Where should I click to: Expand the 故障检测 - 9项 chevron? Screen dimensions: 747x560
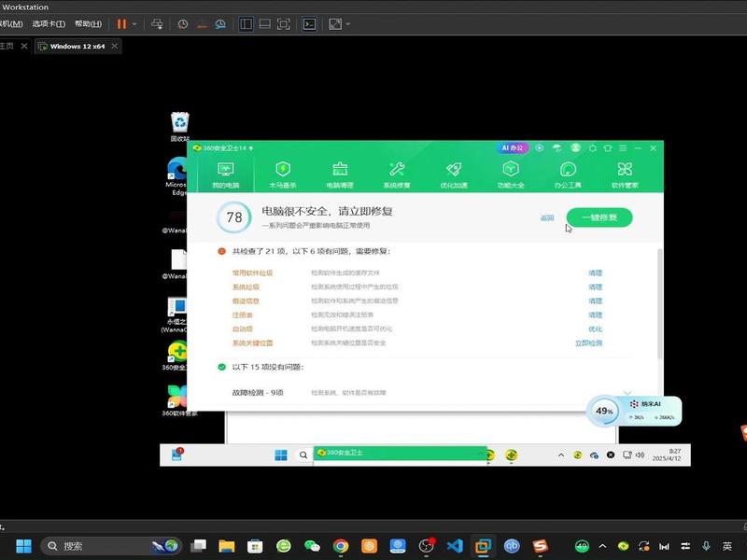(627, 393)
